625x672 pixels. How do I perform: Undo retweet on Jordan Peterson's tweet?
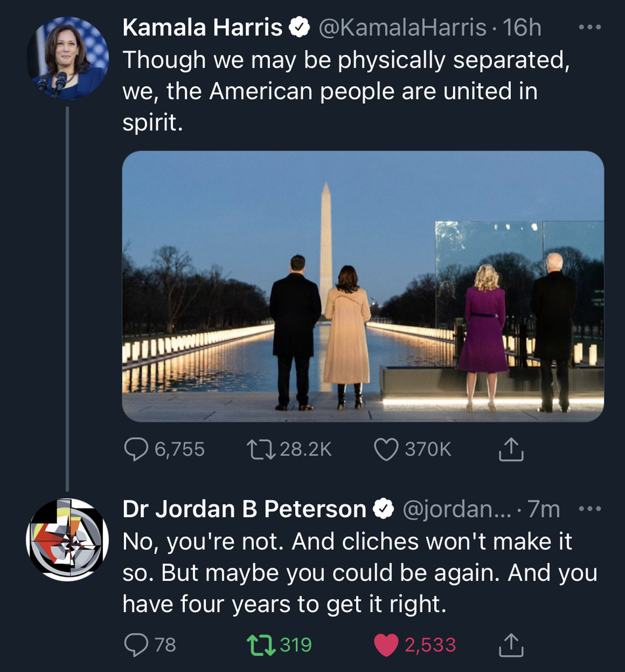(x=261, y=645)
